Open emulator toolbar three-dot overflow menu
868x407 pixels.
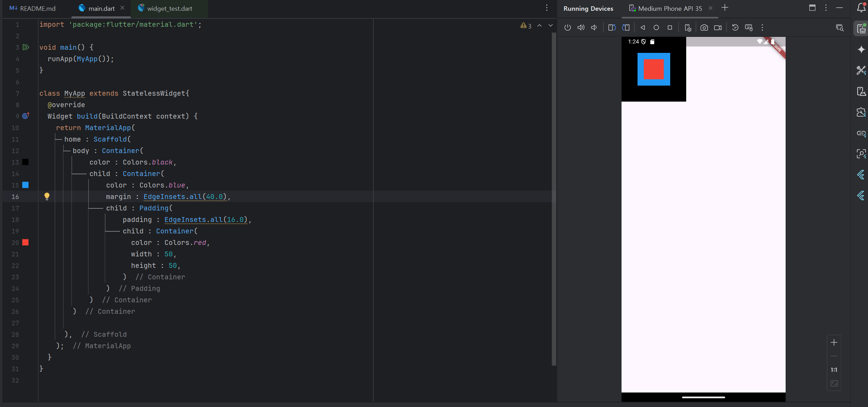coord(762,27)
